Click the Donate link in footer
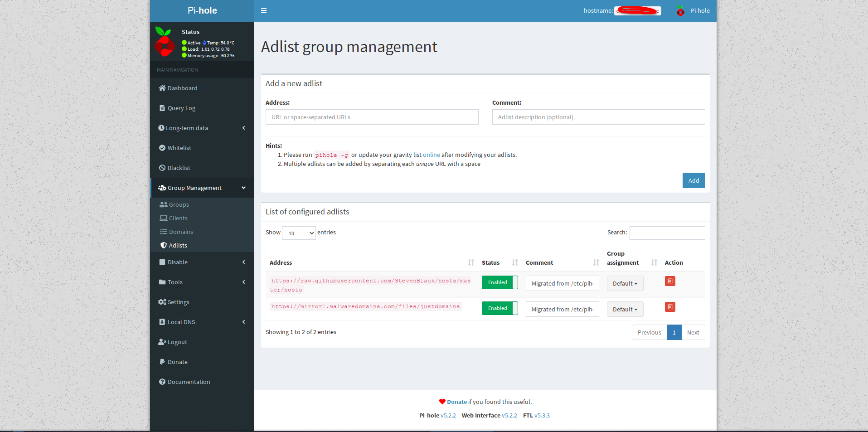Viewport: 868px width, 432px height. click(457, 402)
